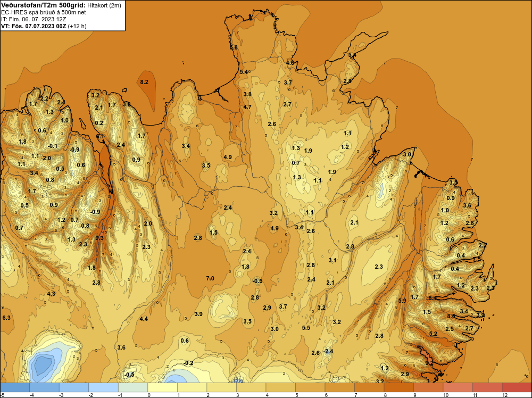
Task: Click the temperature value 5.2
Action: tap(433, 334)
